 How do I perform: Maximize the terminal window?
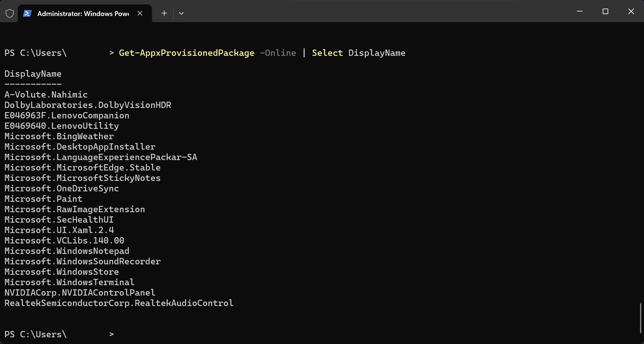(x=605, y=12)
